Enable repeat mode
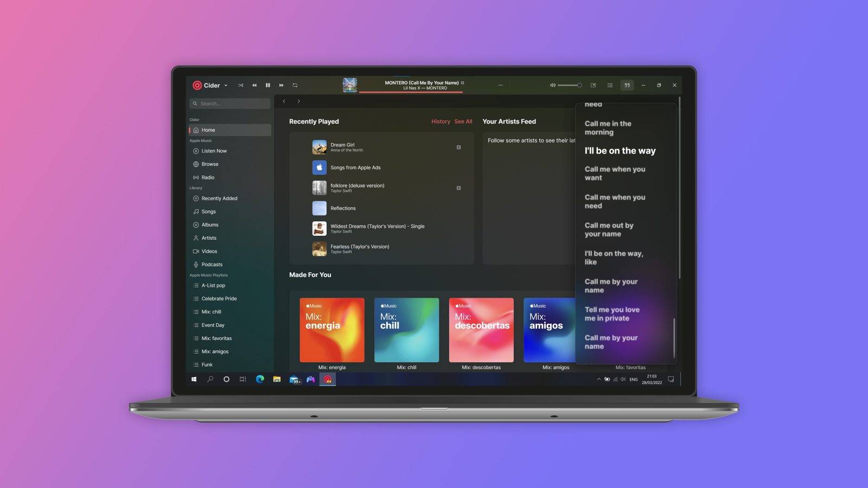Image resolution: width=868 pixels, height=488 pixels. (295, 85)
